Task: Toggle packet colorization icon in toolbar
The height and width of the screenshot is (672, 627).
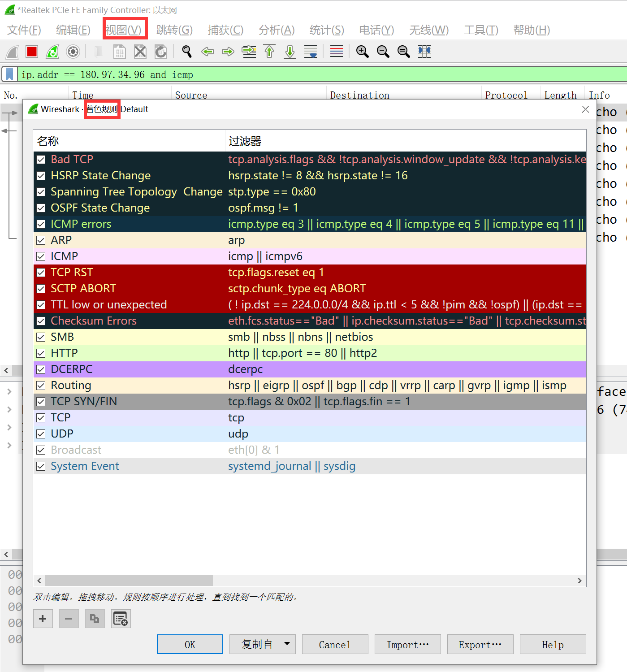Action: [337, 52]
